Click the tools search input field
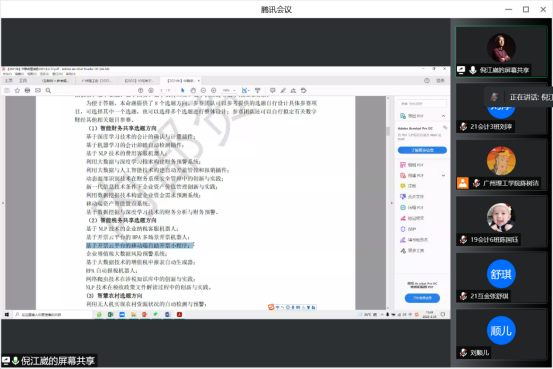The width and height of the screenshot is (553, 369). (422, 104)
